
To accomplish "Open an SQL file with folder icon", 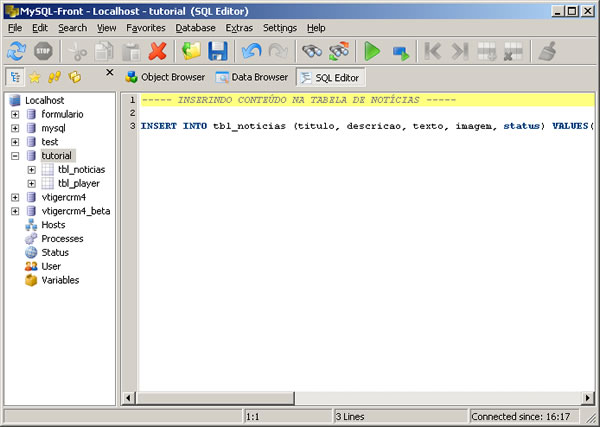I will point(191,51).
